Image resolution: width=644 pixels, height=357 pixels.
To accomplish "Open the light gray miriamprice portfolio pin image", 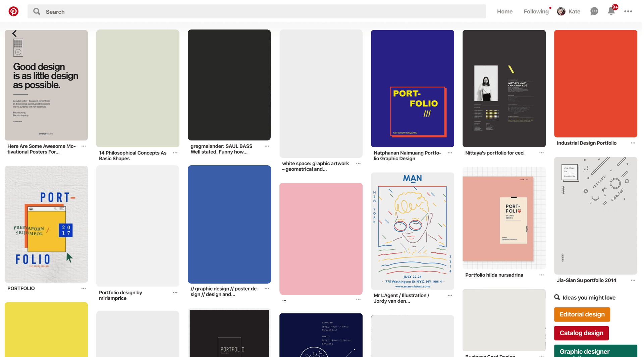I will [x=138, y=226].
